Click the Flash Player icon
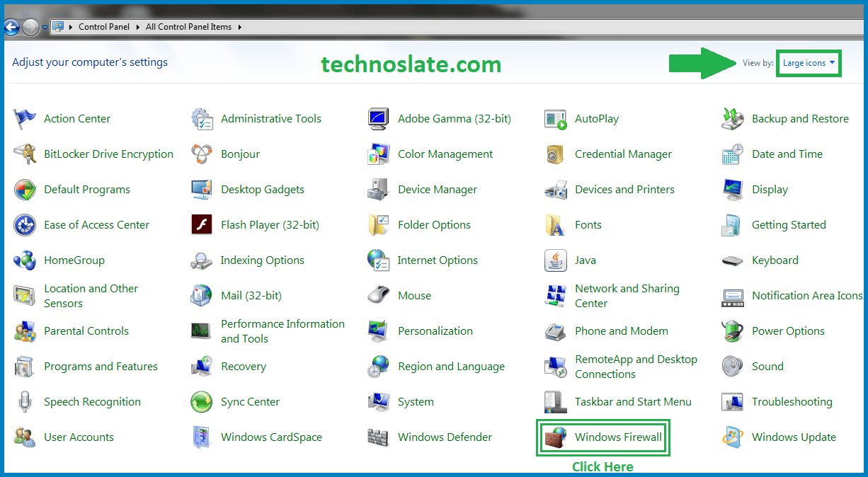 pyautogui.click(x=202, y=225)
